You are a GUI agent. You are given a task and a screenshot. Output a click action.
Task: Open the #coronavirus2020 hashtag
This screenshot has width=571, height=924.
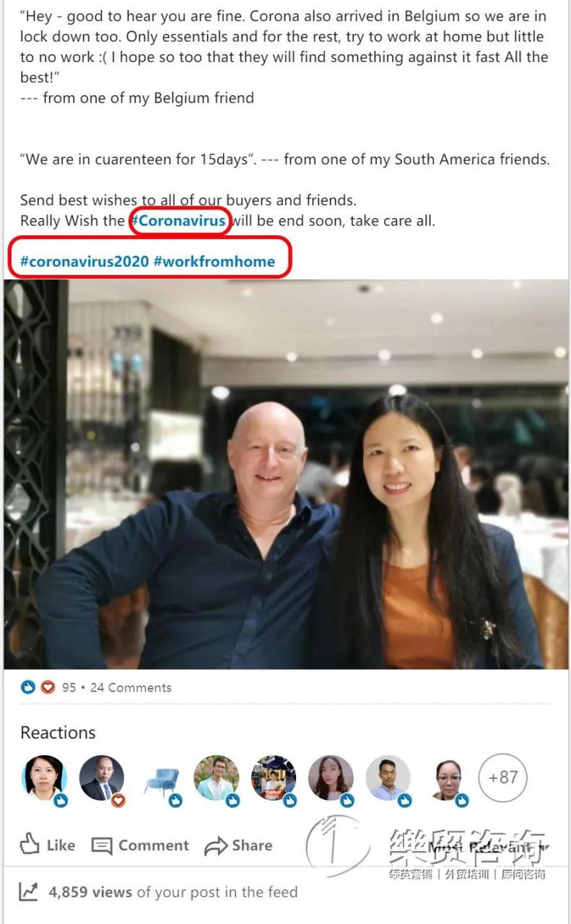click(x=84, y=261)
